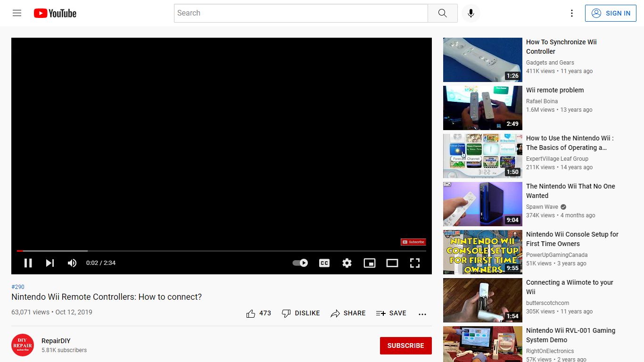Click 'RightOnElectronics' channel name
This screenshot has height=362, width=644.
click(550, 351)
